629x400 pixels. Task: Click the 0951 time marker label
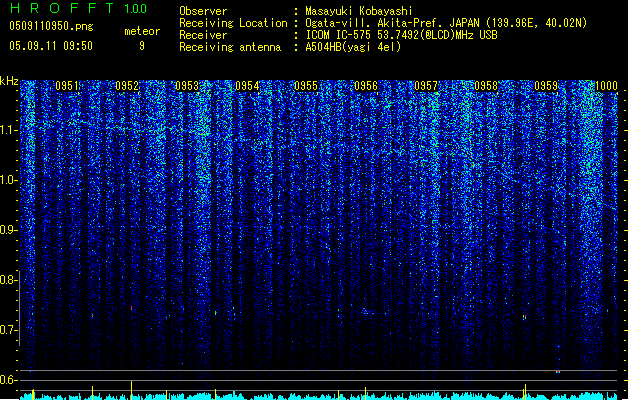67,86
